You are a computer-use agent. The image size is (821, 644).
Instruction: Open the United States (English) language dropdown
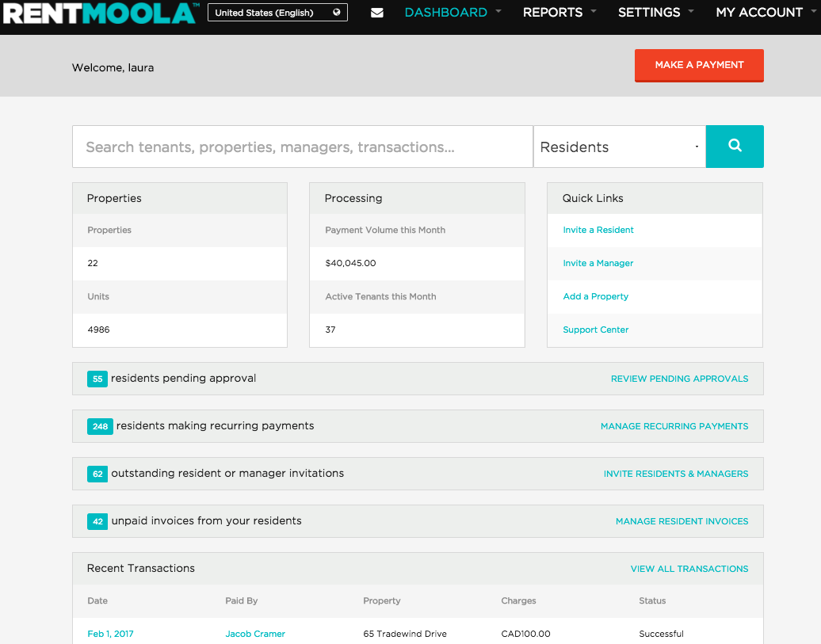pos(277,13)
